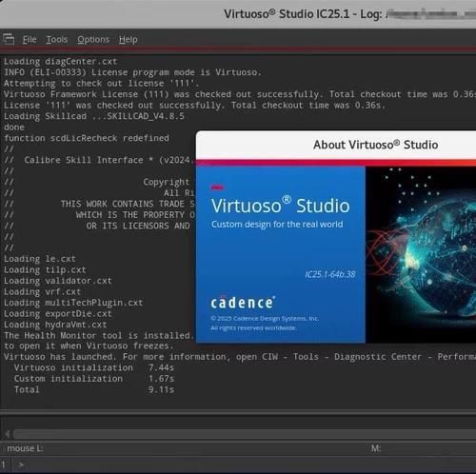Click the 'Loading hydraVmt.cxt' log line
This screenshot has height=474, width=476.
(55, 325)
